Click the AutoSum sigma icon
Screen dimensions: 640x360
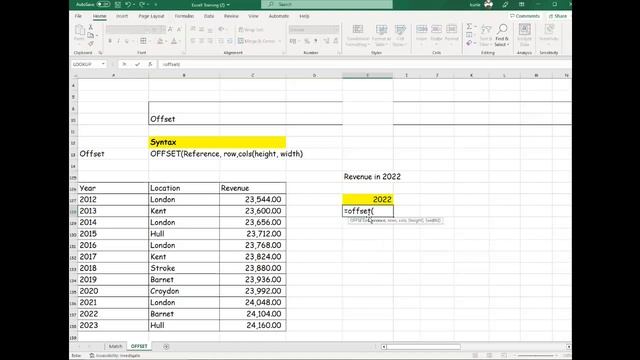[x=469, y=27]
